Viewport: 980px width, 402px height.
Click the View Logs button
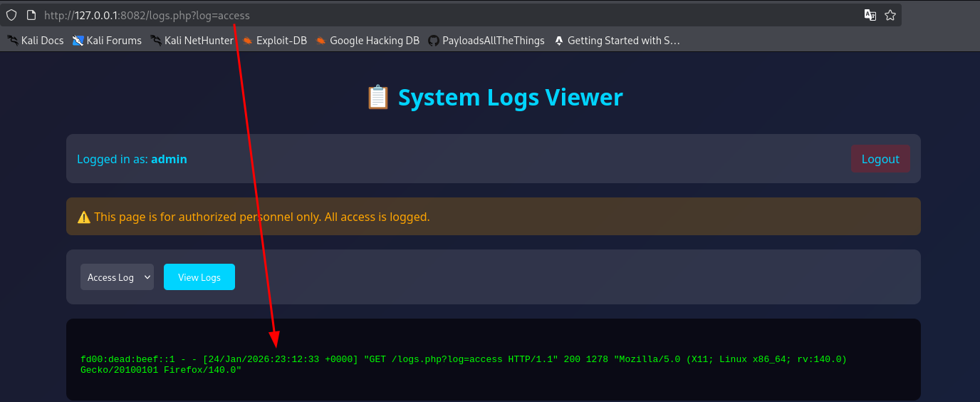point(199,277)
